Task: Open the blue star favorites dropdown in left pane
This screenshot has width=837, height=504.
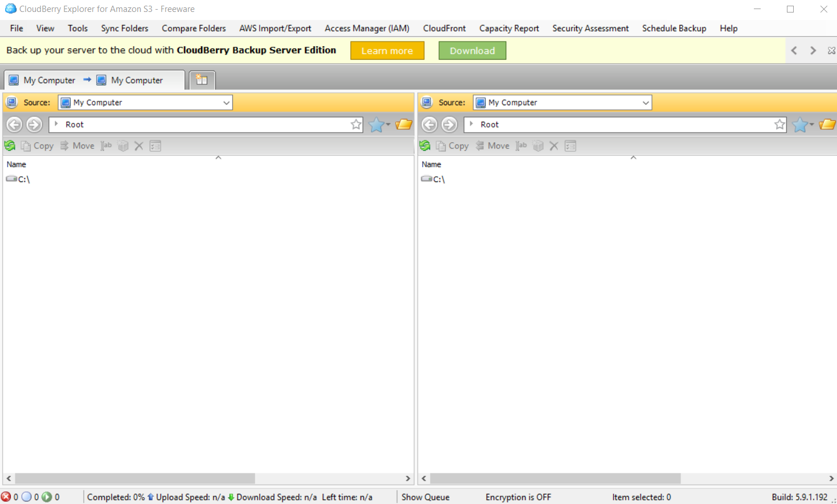Action: click(379, 124)
